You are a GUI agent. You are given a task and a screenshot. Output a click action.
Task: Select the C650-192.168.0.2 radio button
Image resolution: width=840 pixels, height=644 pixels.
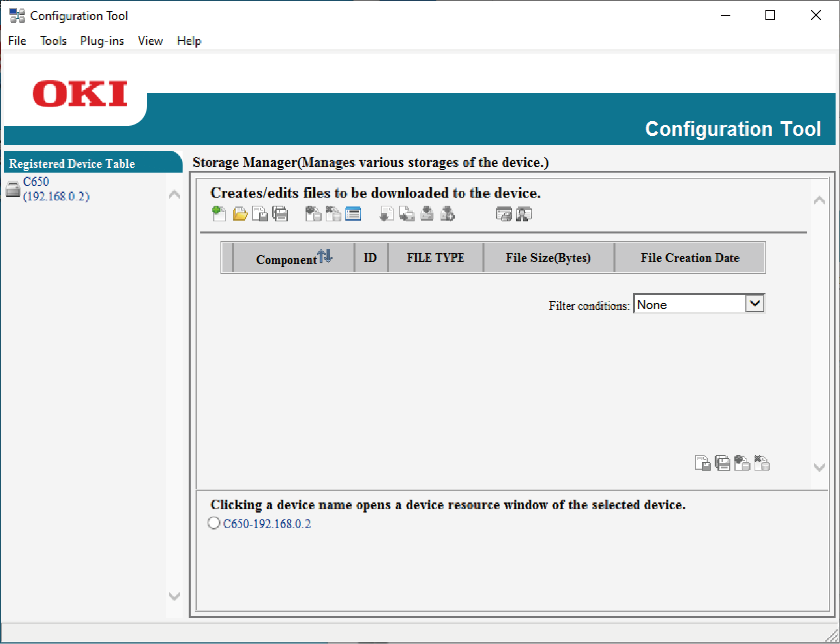tap(214, 523)
